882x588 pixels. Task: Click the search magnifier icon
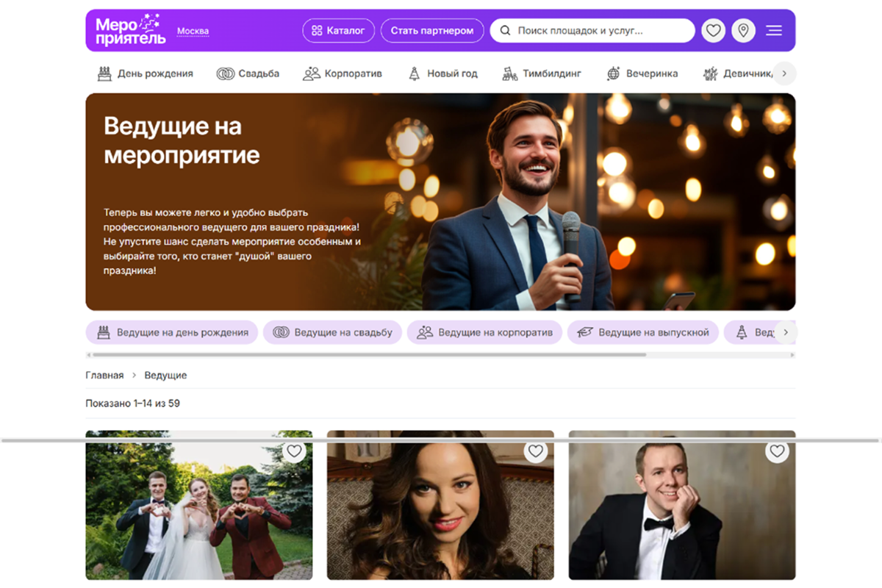(505, 31)
